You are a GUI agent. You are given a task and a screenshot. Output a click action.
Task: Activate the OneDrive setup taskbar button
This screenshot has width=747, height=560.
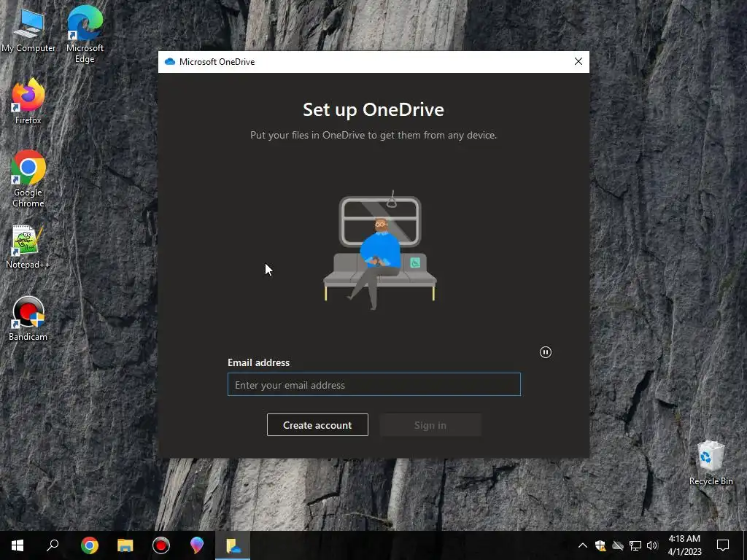click(x=233, y=545)
